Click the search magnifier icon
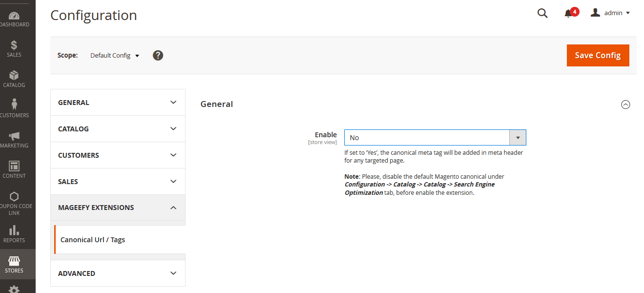The width and height of the screenshot is (644, 293). pos(542,13)
